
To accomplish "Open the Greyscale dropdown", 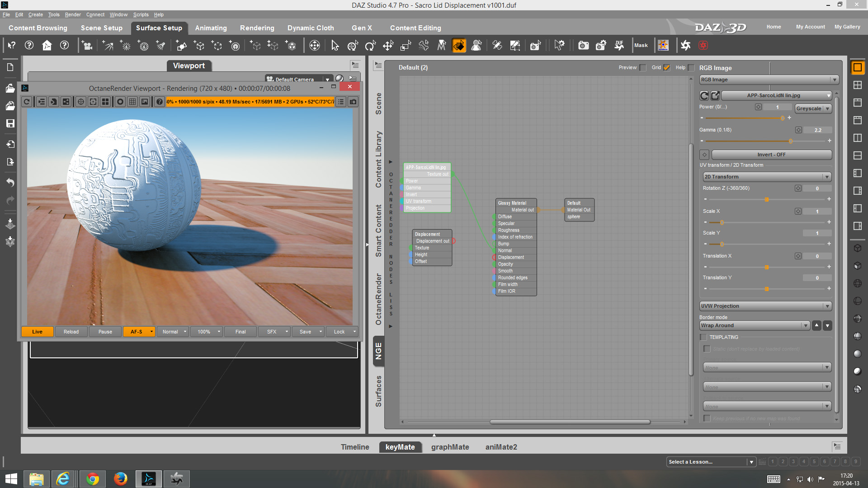I will [x=813, y=108].
